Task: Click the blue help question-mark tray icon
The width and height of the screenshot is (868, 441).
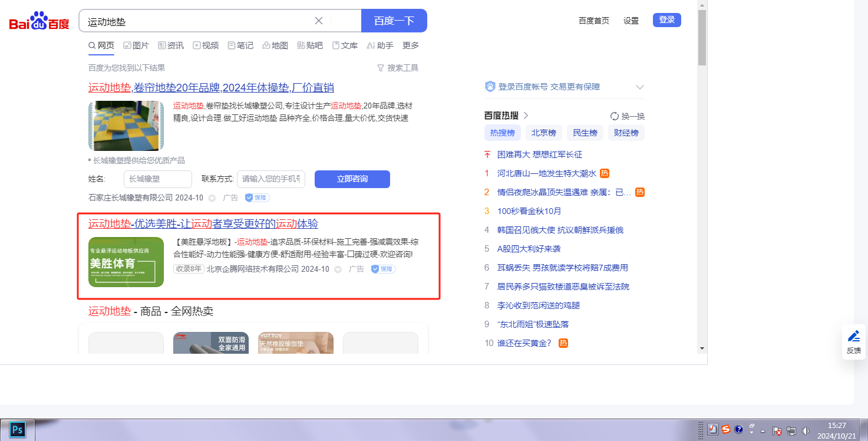Action: tap(739, 430)
